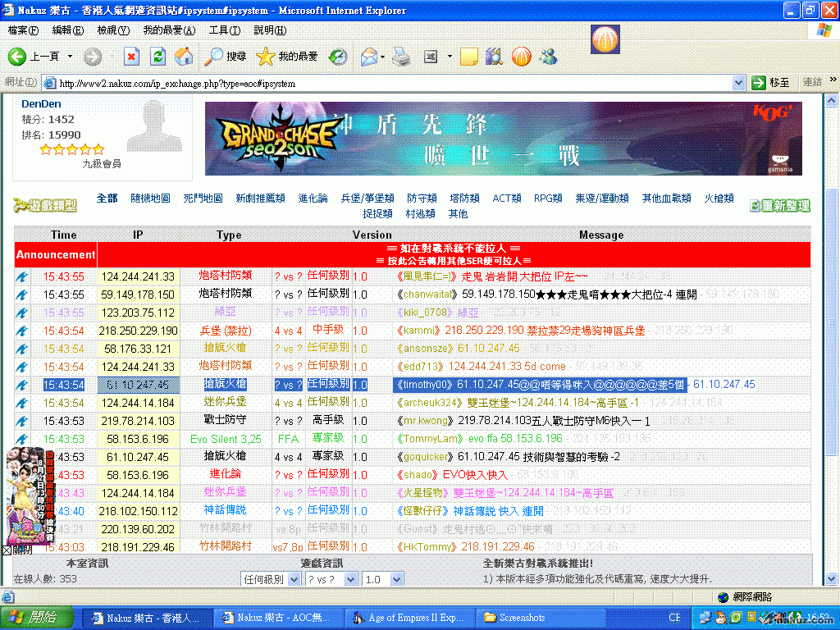Select the 火槍類 filter link
This screenshot has height=630, width=840.
coord(719,199)
